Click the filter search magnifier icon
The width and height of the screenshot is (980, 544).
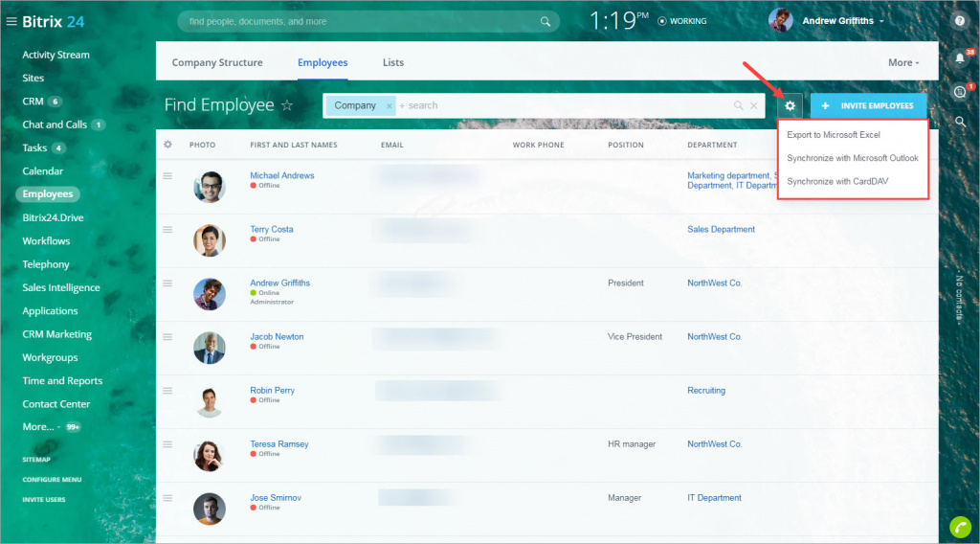click(x=738, y=105)
